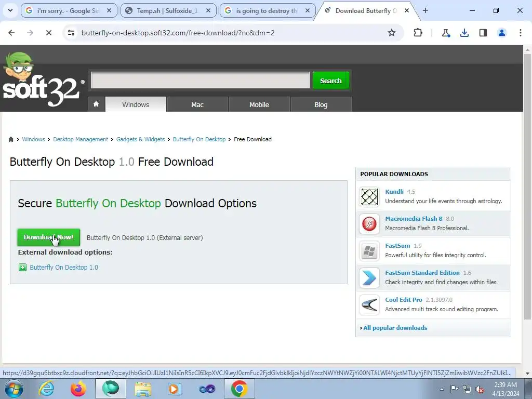Open the network tray icon

pos(467,389)
